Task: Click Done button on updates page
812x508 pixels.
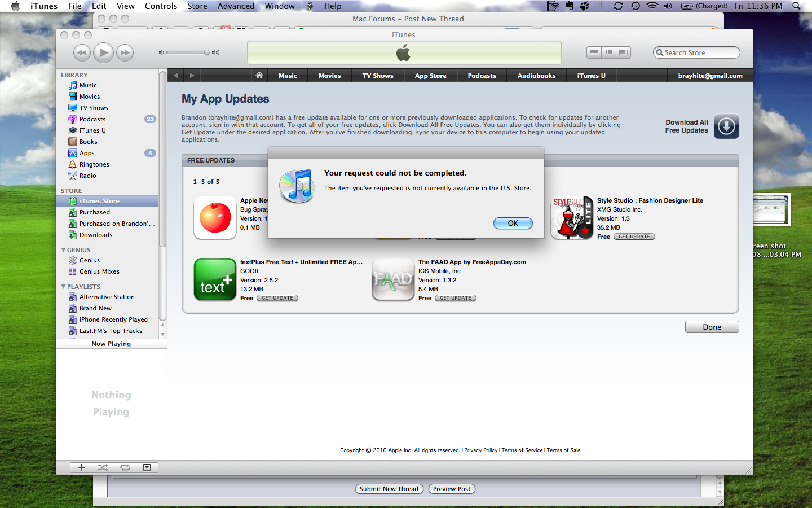Action: [712, 327]
